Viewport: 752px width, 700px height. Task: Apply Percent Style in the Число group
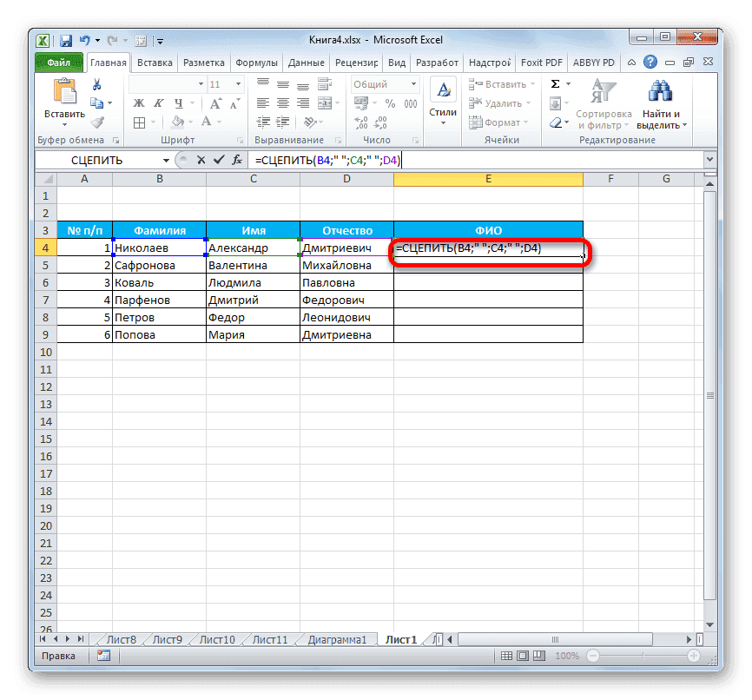(389, 103)
